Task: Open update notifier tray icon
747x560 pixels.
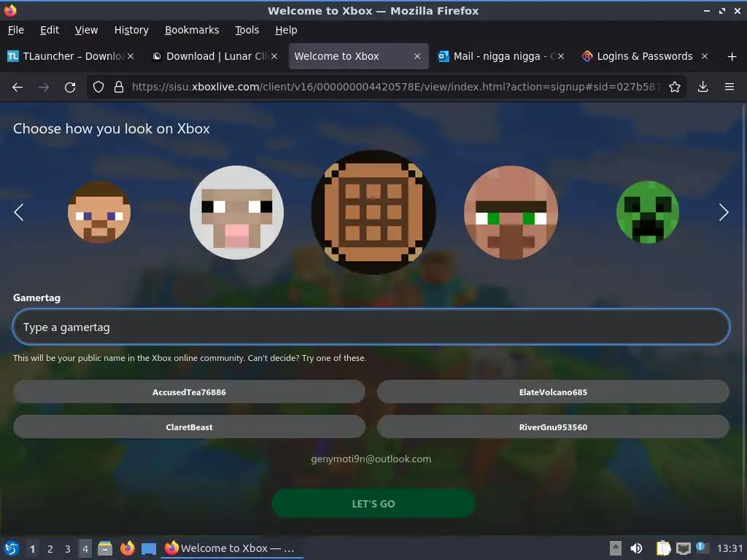Action: click(703, 548)
